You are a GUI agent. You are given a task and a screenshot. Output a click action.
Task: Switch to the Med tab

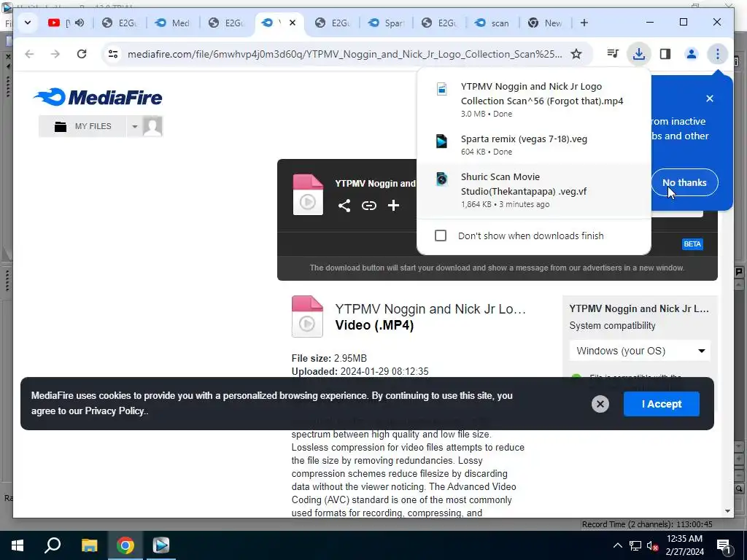point(173,23)
